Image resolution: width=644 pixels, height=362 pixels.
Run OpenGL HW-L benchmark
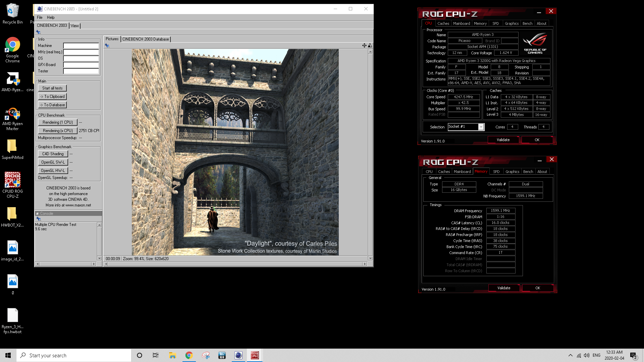[x=53, y=171]
